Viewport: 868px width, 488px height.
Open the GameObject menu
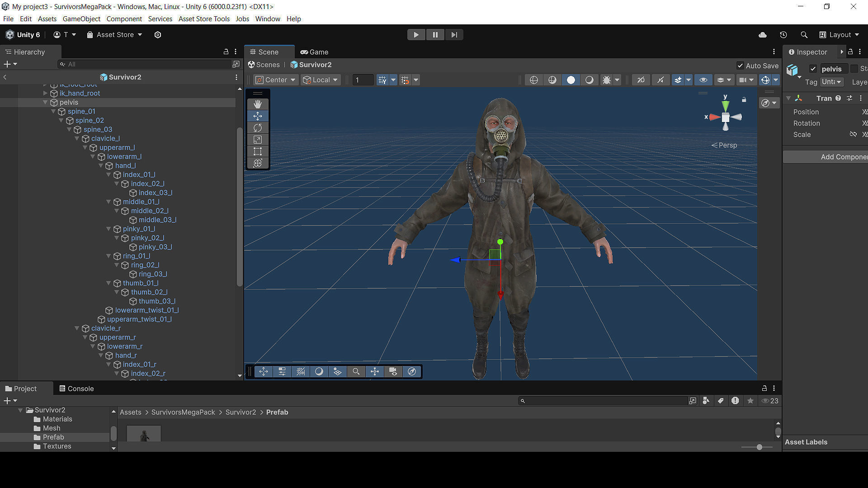pyautogui.click(x=81, y=19)
